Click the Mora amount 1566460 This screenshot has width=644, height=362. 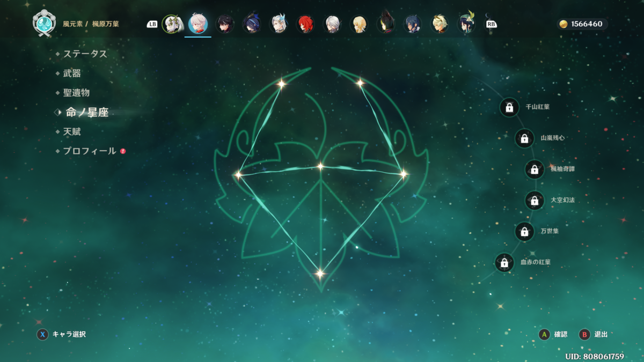587,24
